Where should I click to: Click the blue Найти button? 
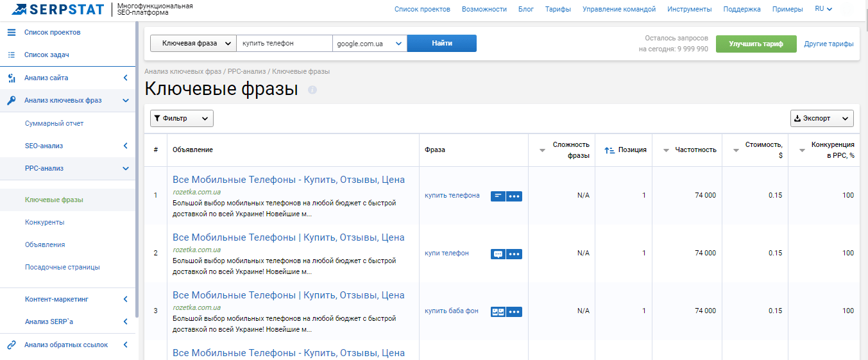442,43
